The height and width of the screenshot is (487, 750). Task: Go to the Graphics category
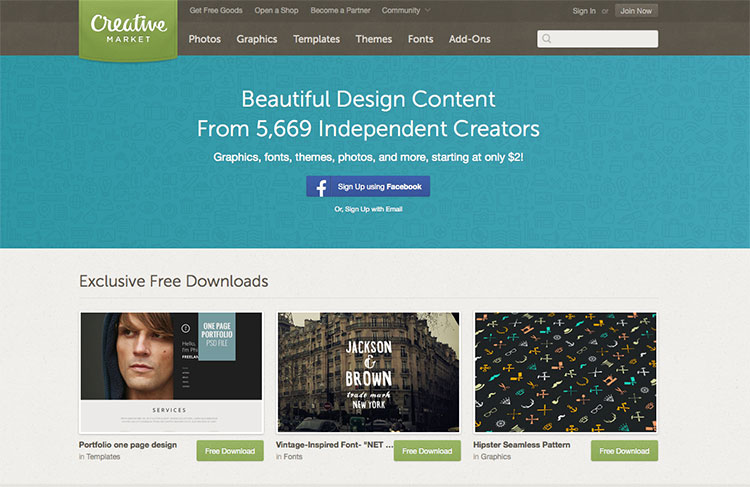tap(256, 39)
